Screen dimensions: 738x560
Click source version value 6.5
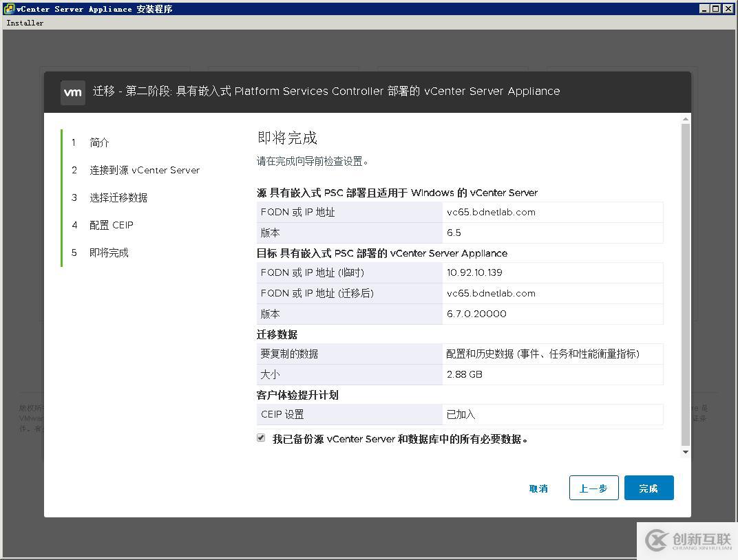(x=454, y=233)
